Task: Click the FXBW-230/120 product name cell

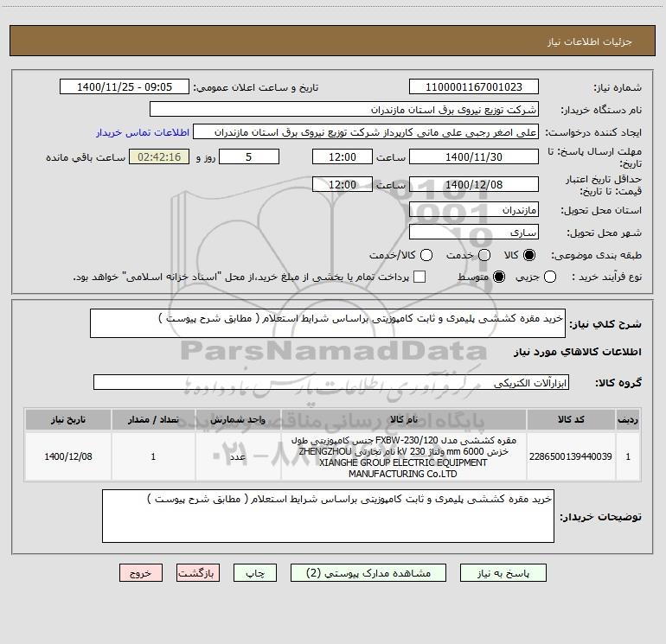Action: coord(404,456)
